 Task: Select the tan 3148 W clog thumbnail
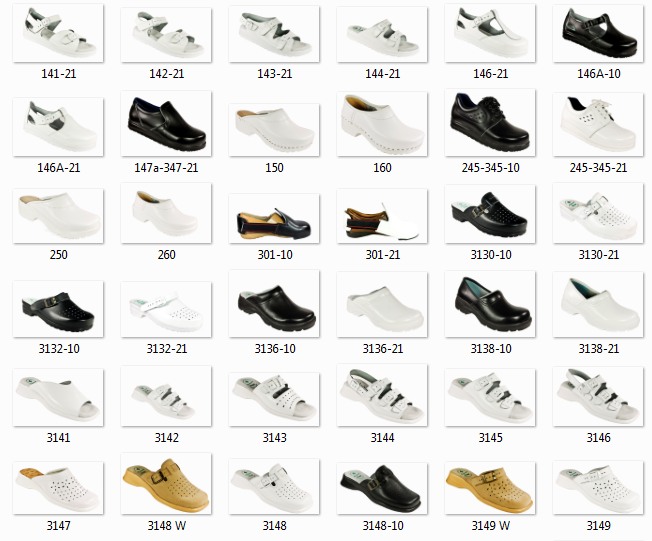(166, 484)
